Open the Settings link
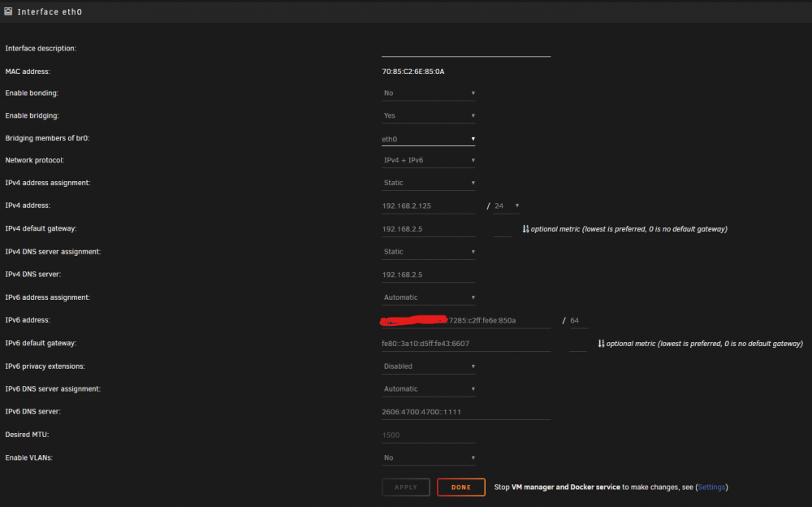This screenshot has width=812, height=507. [x=711, y=487]
